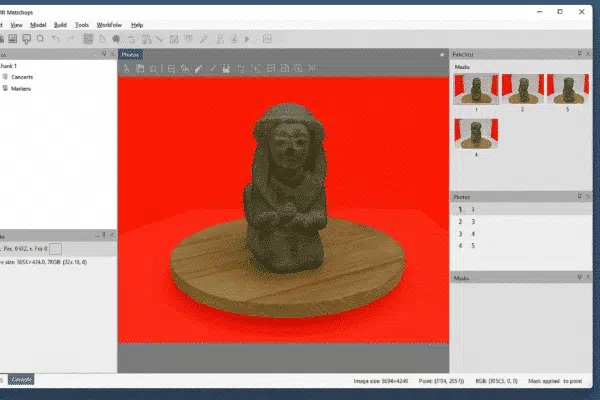Select the zoom tool in photo toolbar
Image resolution: width=600 pixels, height=400 pixels.
click(153, 69)
